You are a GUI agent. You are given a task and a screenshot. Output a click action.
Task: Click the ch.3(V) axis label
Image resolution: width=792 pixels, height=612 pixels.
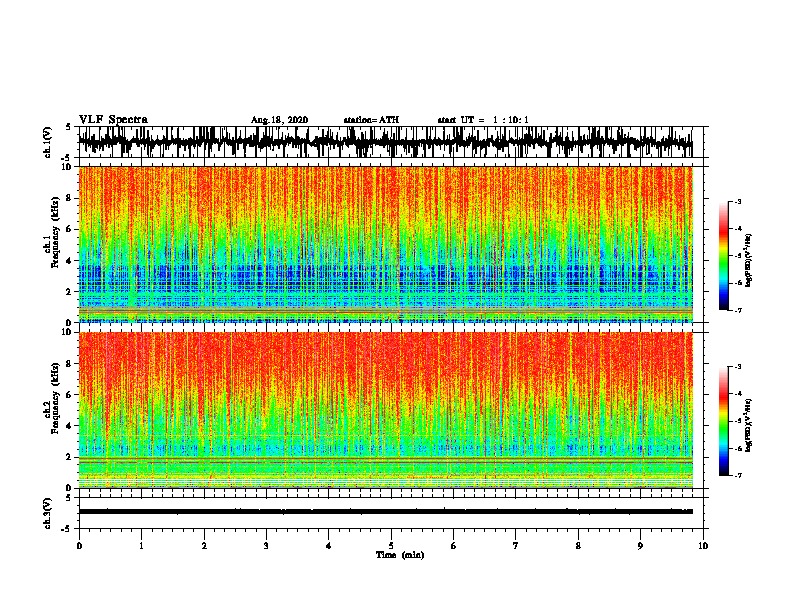[48, 513]
